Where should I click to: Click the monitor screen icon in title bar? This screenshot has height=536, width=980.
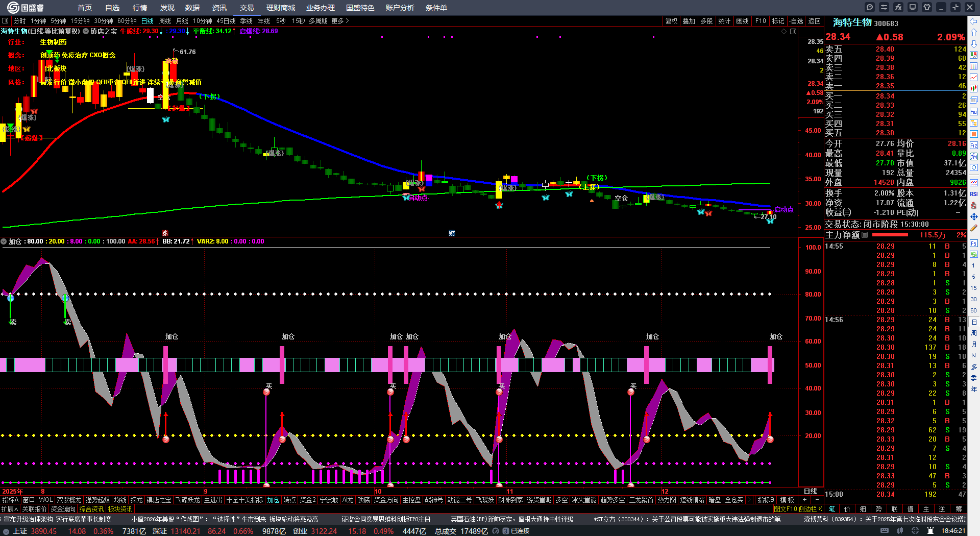click(913, 7)
